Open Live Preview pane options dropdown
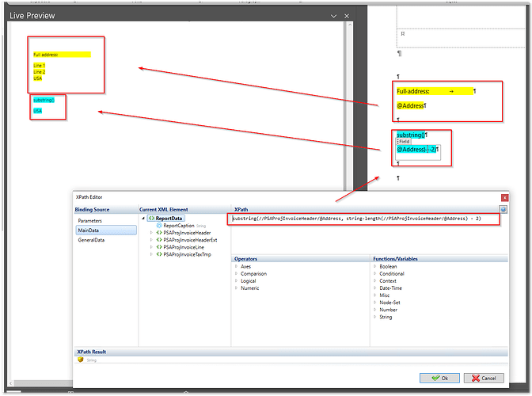Screen dimensions: 532x396 tap(333, 16)
